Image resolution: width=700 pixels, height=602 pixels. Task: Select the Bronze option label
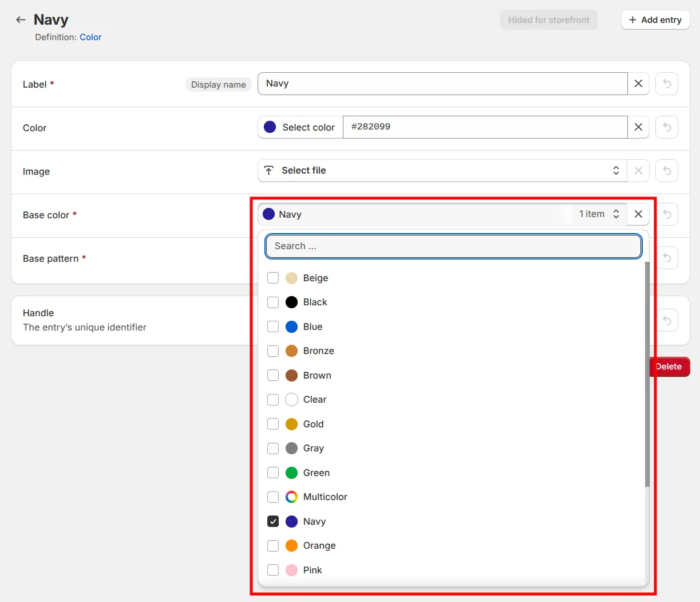pyautogui.click(x=319, y=351)
